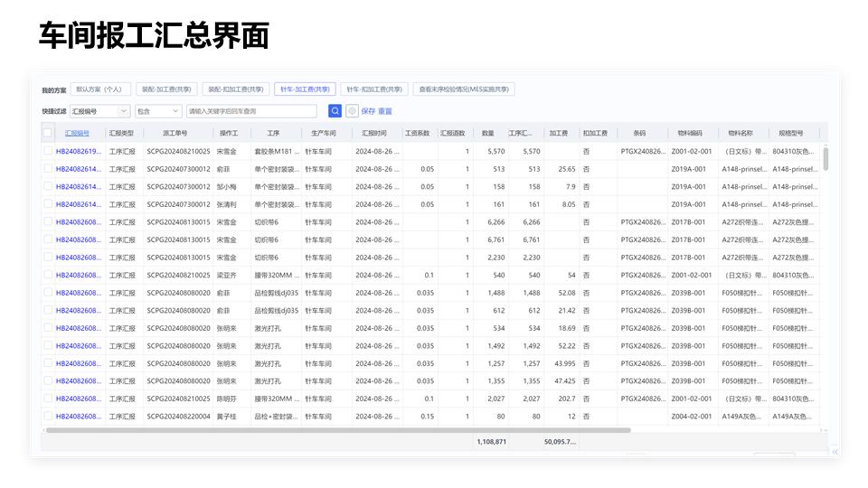Tick the checkbox for operator 邹小梅
Viewport: 868px width, 488px height.
pos(48,187)
